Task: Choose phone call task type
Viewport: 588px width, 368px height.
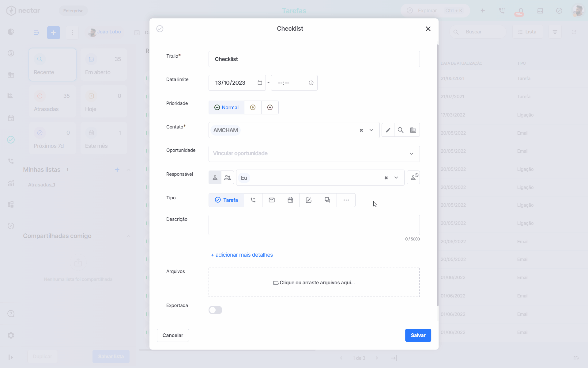Action: point(253,200)
